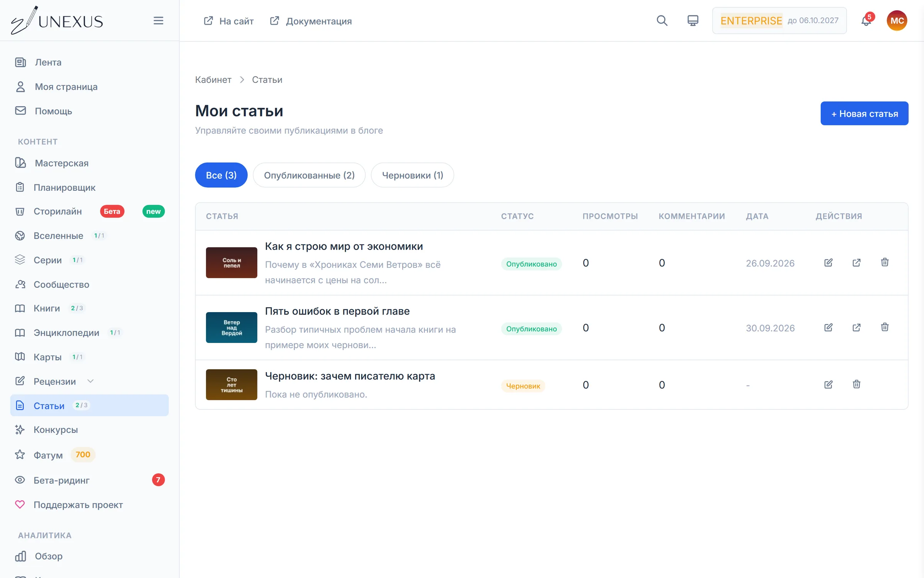924x578 pixels.
Task: Edit article 'Как я строю мир от экономики'
Action: pos(828,263)
